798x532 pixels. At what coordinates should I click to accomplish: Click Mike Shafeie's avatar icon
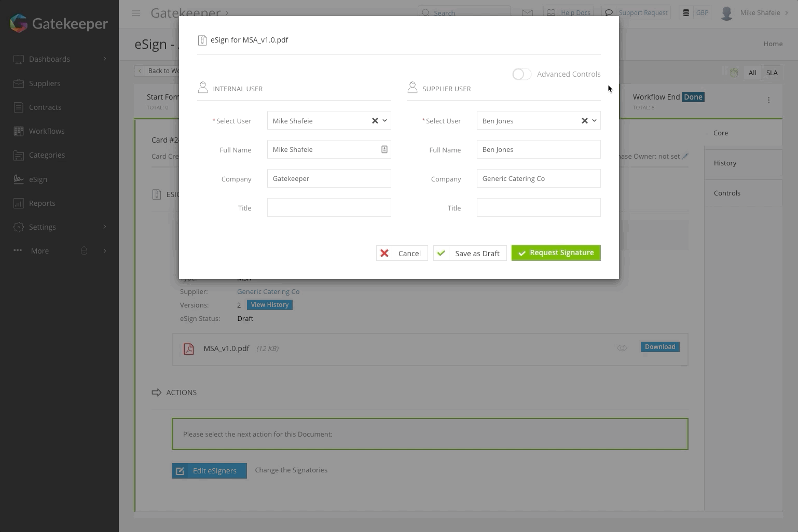point(727,13)
